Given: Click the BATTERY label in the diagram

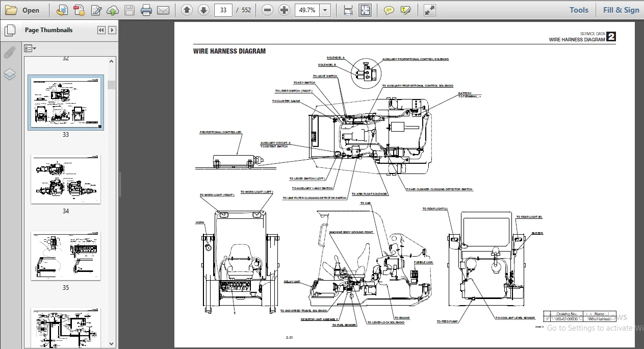Looking at the screenshot, I should [x=465, y=93].
